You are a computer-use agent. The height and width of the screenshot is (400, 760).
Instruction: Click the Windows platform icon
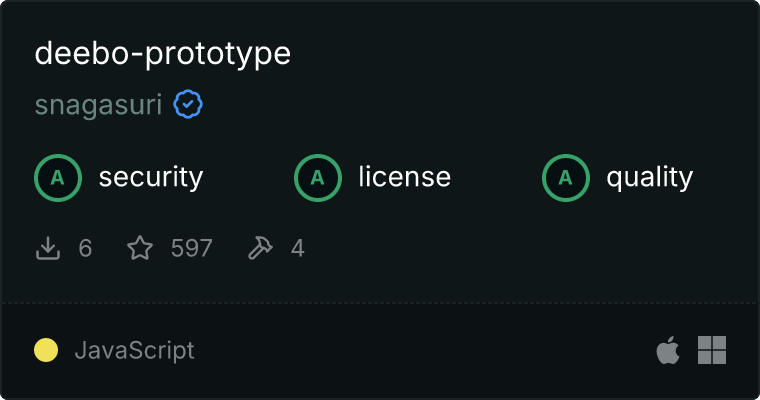coord(712,350)
